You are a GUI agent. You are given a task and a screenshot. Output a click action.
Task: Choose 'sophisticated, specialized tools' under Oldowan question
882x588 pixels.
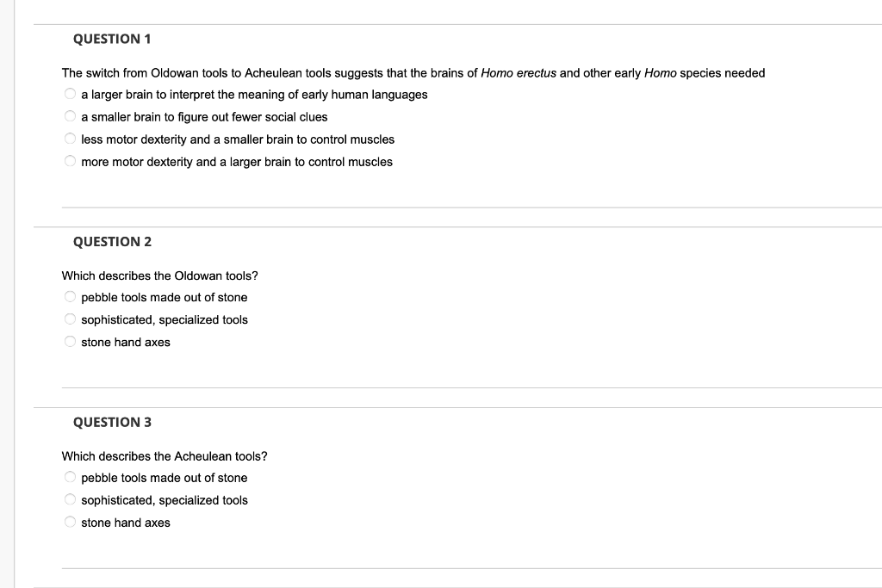(70, 319)
